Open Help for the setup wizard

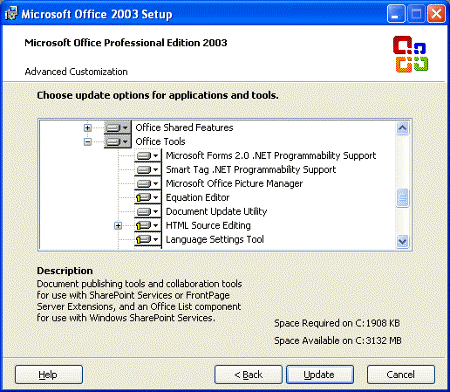click(x=49, y=374)
